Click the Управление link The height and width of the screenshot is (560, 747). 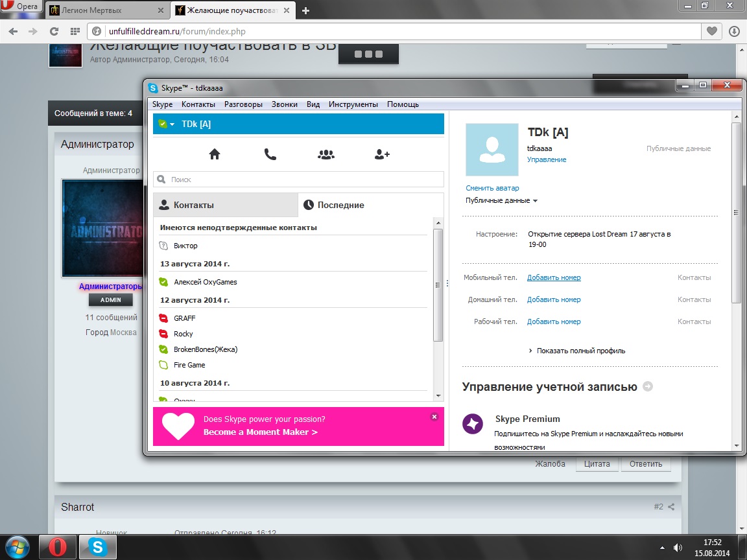547,159
